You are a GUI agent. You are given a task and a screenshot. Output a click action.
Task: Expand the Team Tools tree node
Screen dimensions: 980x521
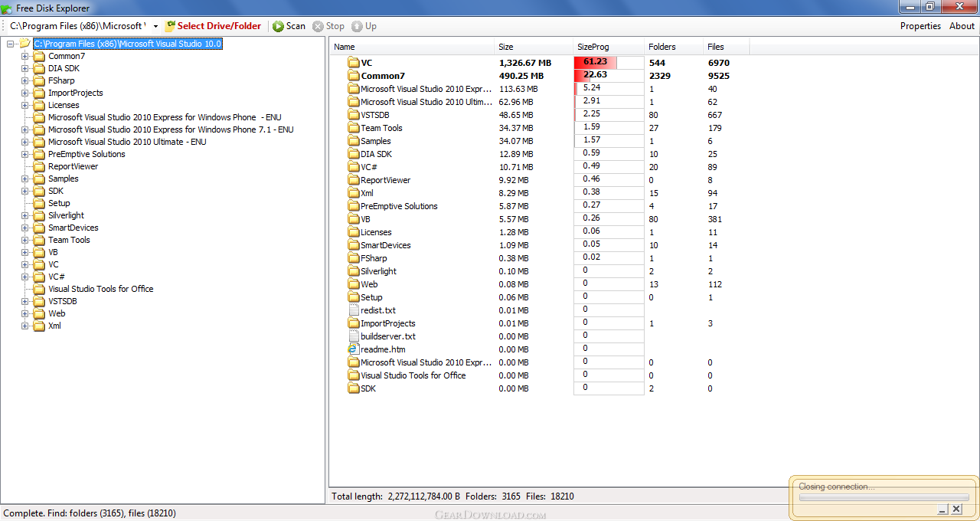coord(25,240)
